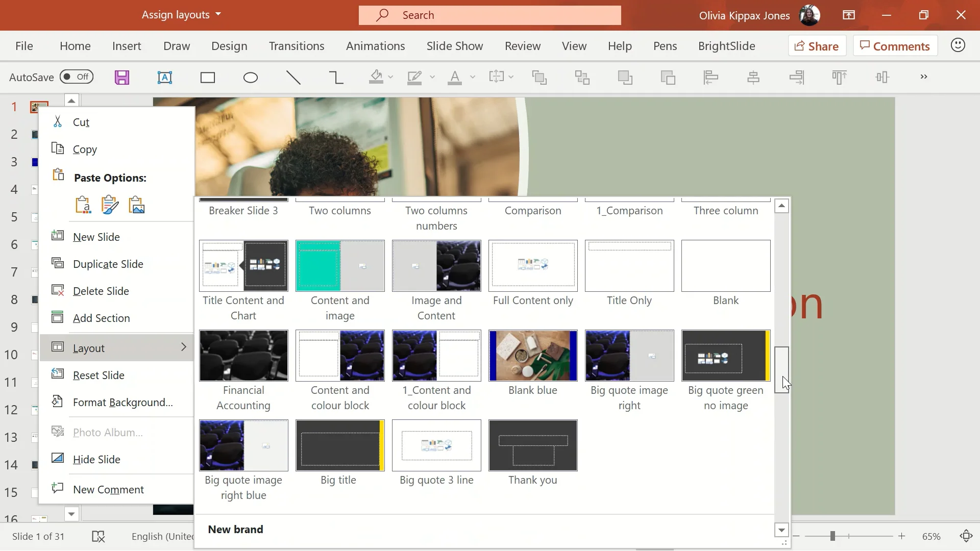Toggle the AutoSave switch
The height and width of the screenshot is (551, 980).
[76, 77]
